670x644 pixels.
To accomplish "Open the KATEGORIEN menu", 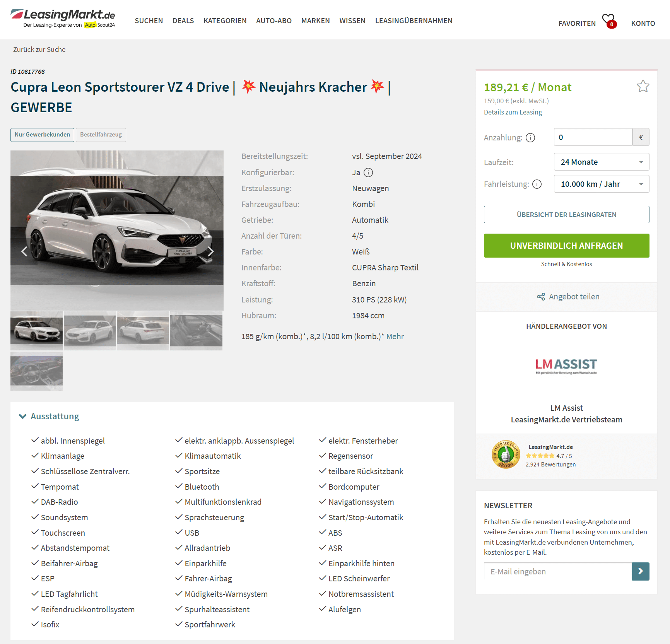I will coord(225,21).
